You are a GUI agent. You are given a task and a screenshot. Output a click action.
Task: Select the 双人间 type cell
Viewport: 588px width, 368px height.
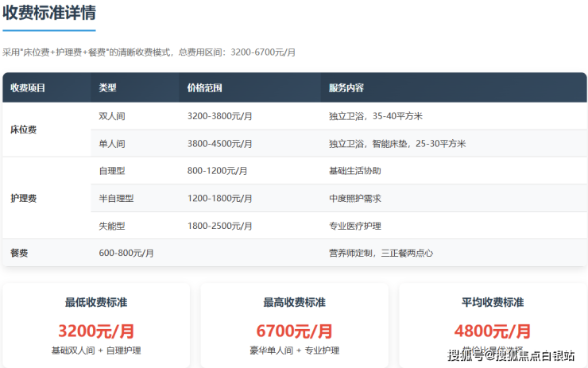tap(112, 116)
